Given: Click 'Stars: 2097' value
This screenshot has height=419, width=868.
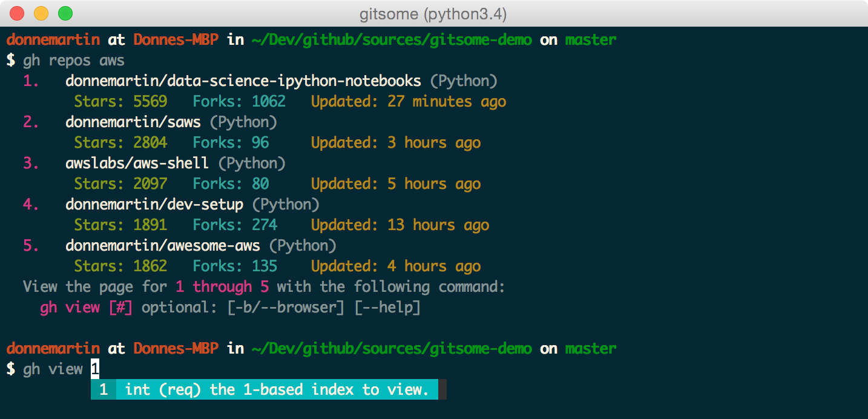Looking at the screenshot, I should coord(120,183).
